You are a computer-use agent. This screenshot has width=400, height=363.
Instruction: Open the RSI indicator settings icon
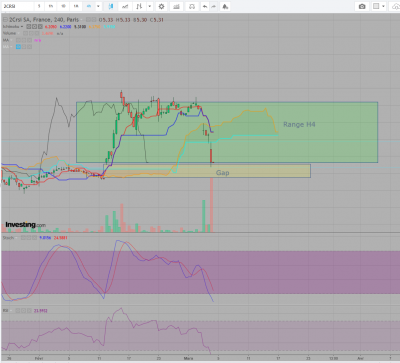23,310
